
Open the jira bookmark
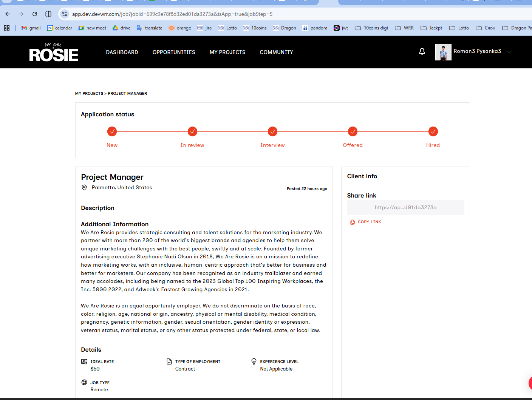point(204,28)
